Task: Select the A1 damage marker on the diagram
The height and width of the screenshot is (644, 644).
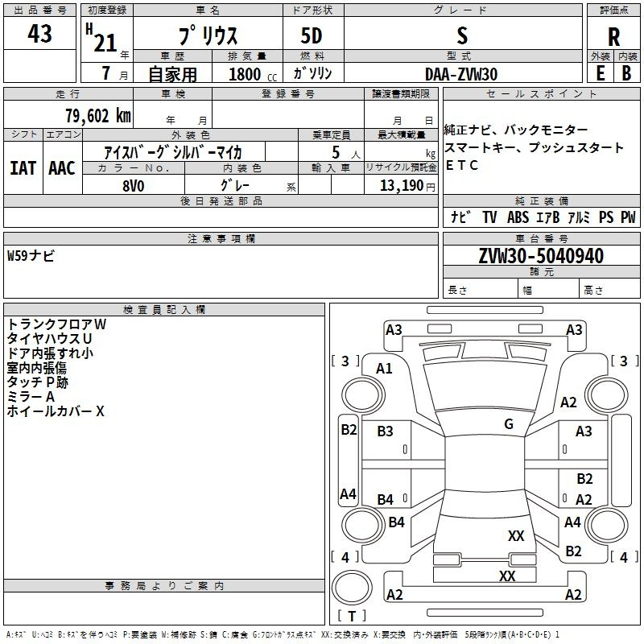Action: [x=385, y=369]
